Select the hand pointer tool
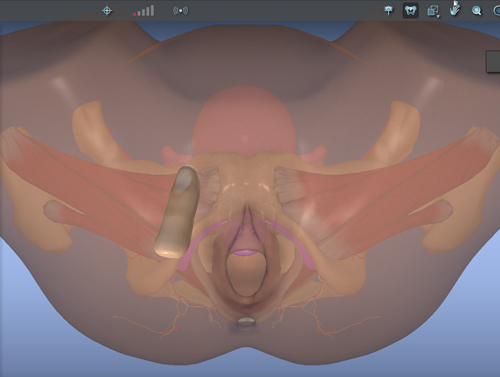500x377 pixels. pos(455,9)
